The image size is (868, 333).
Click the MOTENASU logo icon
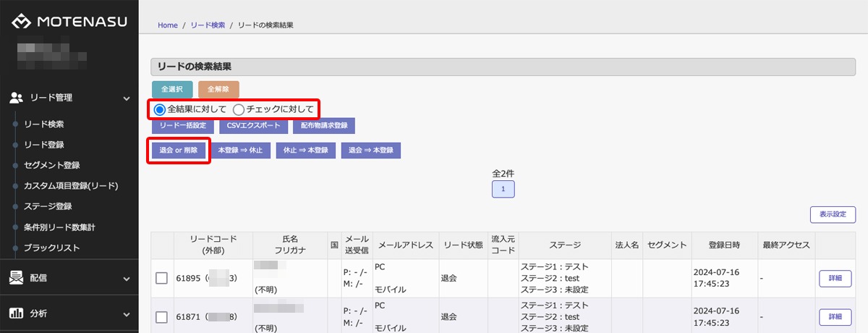[x=22, y=21]
